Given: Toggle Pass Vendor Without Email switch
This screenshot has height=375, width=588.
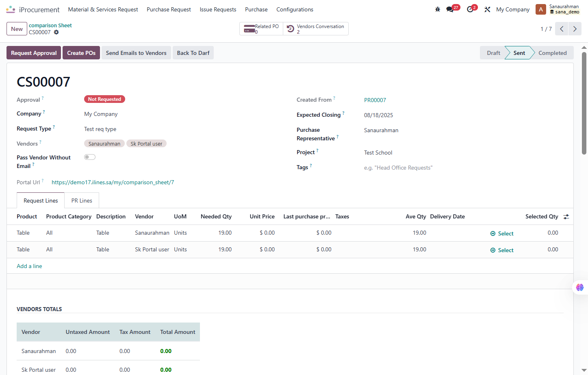Looking at the screenshot, I should pyautogui.click(x=90, y=157).
